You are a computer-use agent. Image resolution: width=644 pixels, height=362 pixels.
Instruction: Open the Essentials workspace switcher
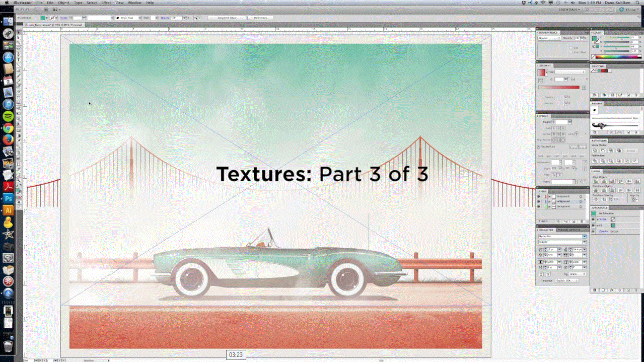tap(569, 9)
